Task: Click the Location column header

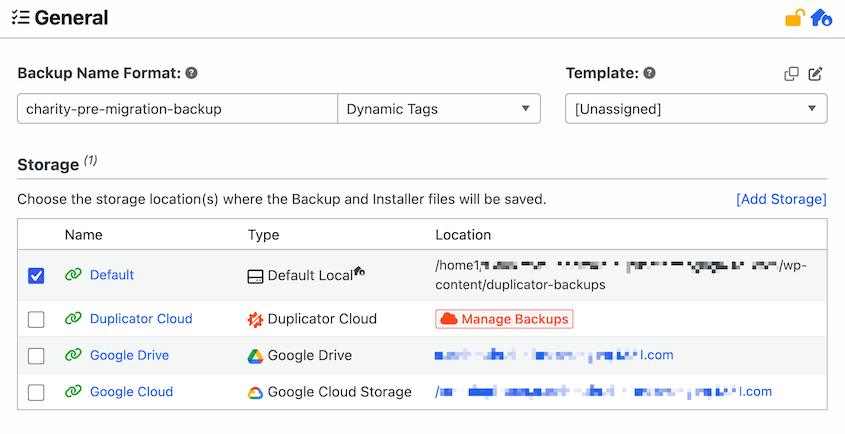Action: pyautogui.click(x=463, y=235)
